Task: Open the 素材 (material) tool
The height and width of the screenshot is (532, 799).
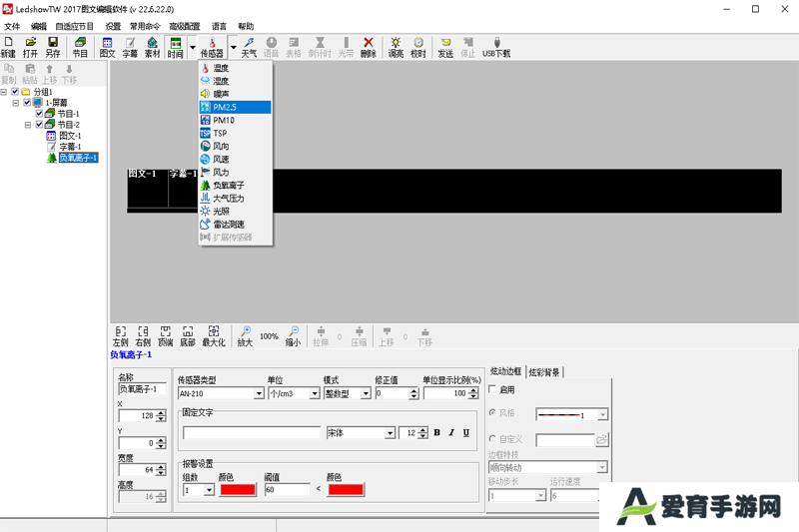Action: (153, 47)
